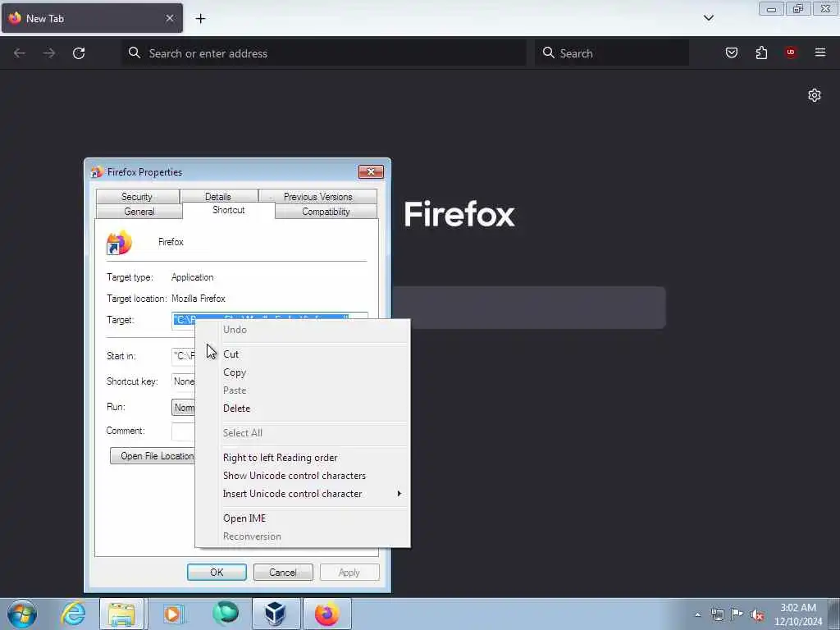Screen dimensions: 840x630
Task: Click the Start in field
Action: (183, 356)
